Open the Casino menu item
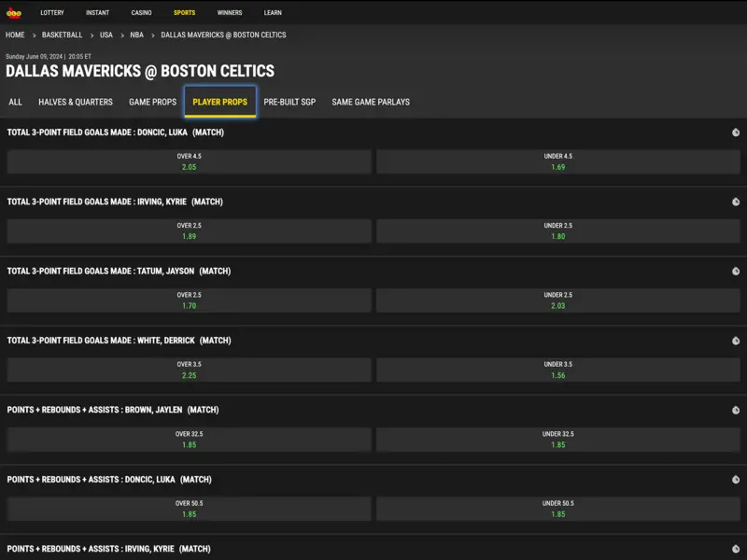Viewport: 747px width, 560px height. pyautogui.click(x=141, y=13)
